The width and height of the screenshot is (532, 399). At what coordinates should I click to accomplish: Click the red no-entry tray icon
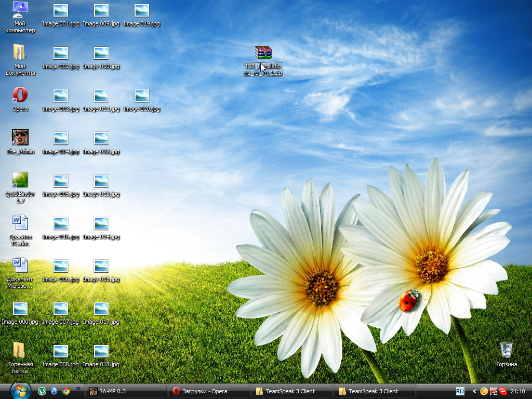tap(503, 391)
